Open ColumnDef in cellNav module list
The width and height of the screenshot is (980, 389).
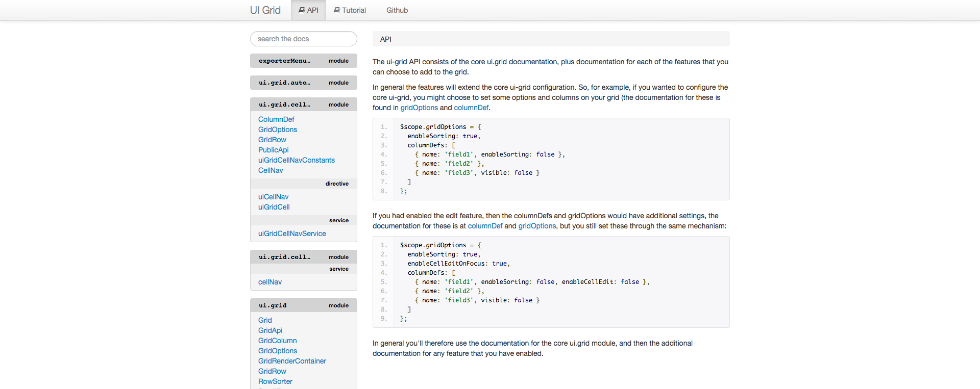[276, 119]
